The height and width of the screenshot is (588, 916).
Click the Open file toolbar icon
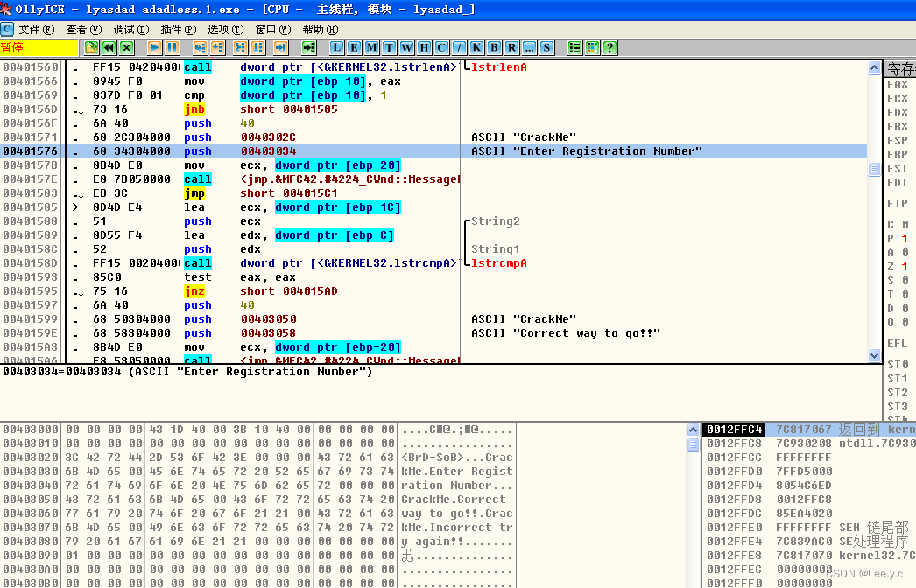click(x=91, y=48)
